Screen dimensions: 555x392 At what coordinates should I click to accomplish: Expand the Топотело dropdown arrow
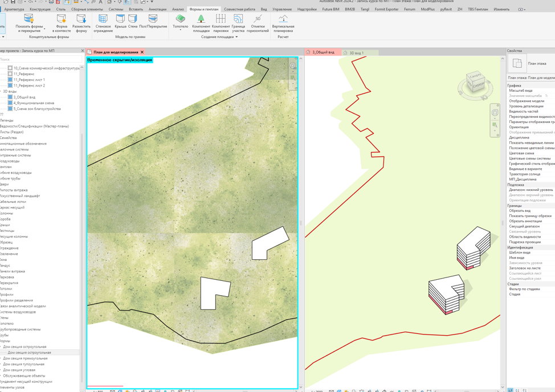pos(181,30)
